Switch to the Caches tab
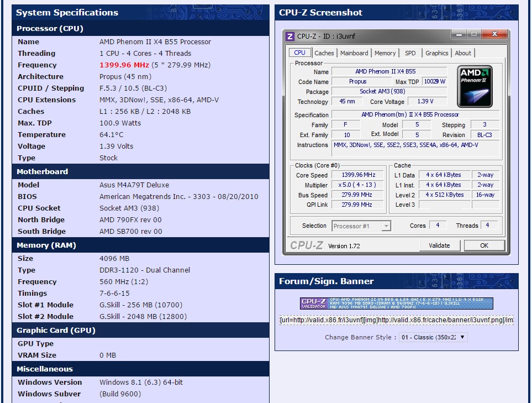The height and width of the screenshot is (403, 532). [324, 53]
